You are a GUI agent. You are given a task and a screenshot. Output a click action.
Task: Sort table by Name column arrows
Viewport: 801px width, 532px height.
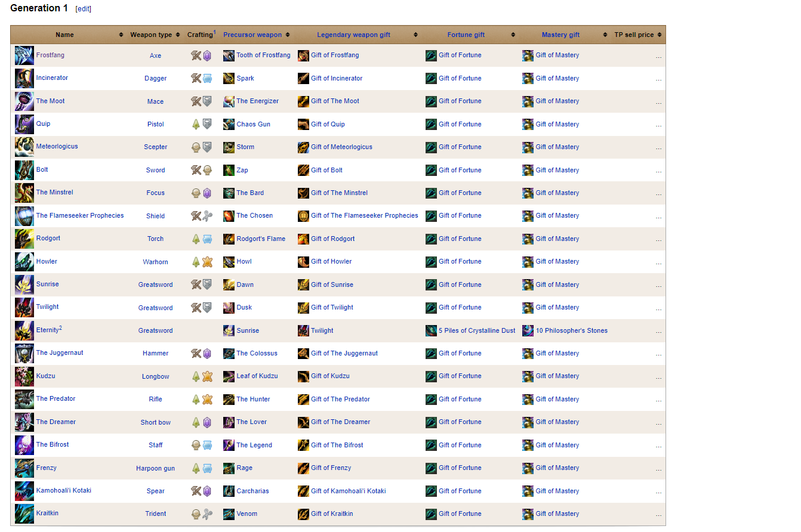pyautogui.click(x=121, y=35)
